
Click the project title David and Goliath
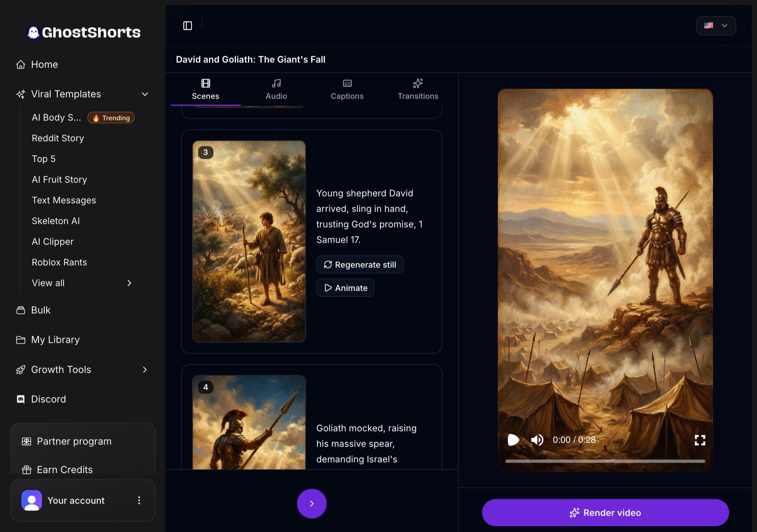(x=251, y=59)
